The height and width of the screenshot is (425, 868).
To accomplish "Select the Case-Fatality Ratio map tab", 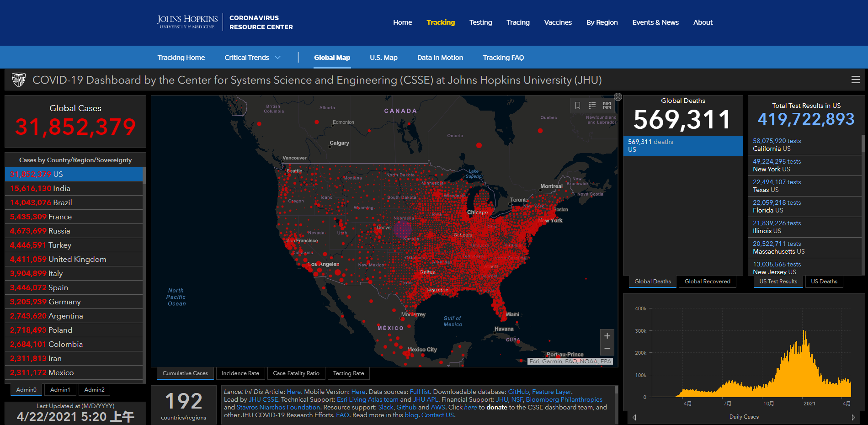I will click(x=296, y=373).
